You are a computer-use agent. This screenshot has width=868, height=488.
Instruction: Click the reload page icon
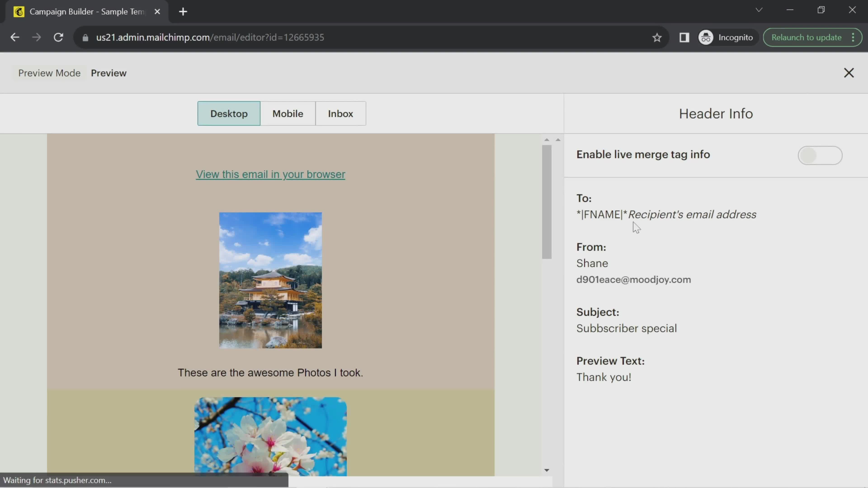click(58, 37)
